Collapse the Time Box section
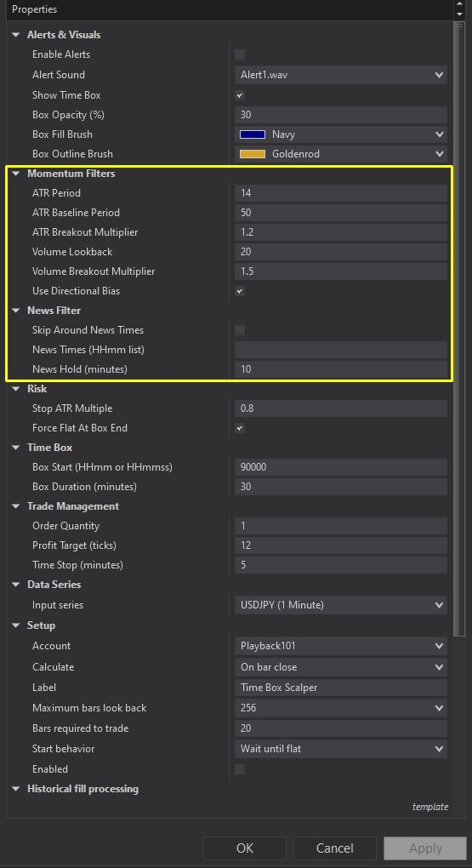Screen dimensions: 472x868 coord(15,448)
